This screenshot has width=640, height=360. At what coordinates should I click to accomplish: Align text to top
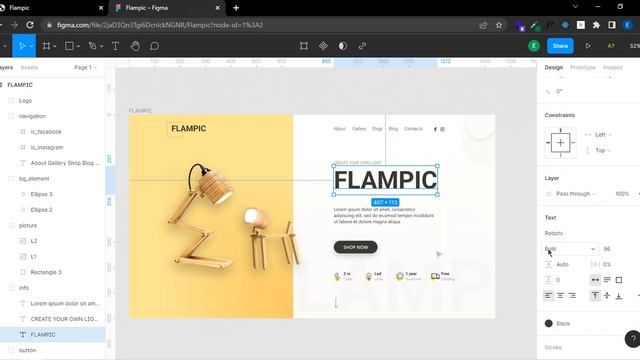[595, 296]
